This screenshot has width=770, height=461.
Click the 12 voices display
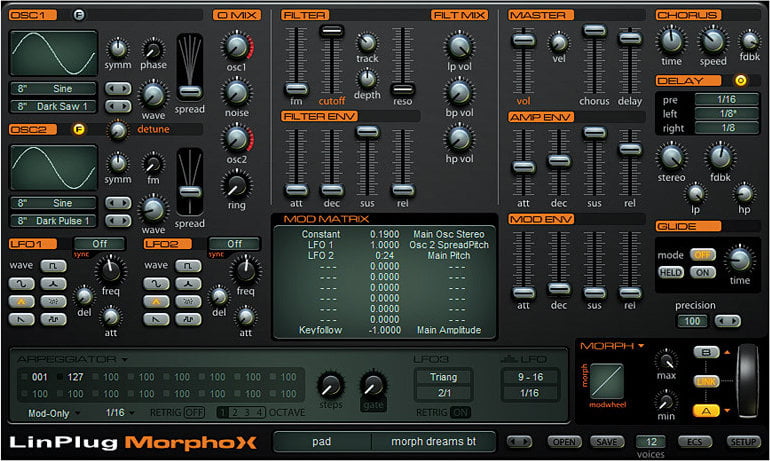tap(651, 441)
